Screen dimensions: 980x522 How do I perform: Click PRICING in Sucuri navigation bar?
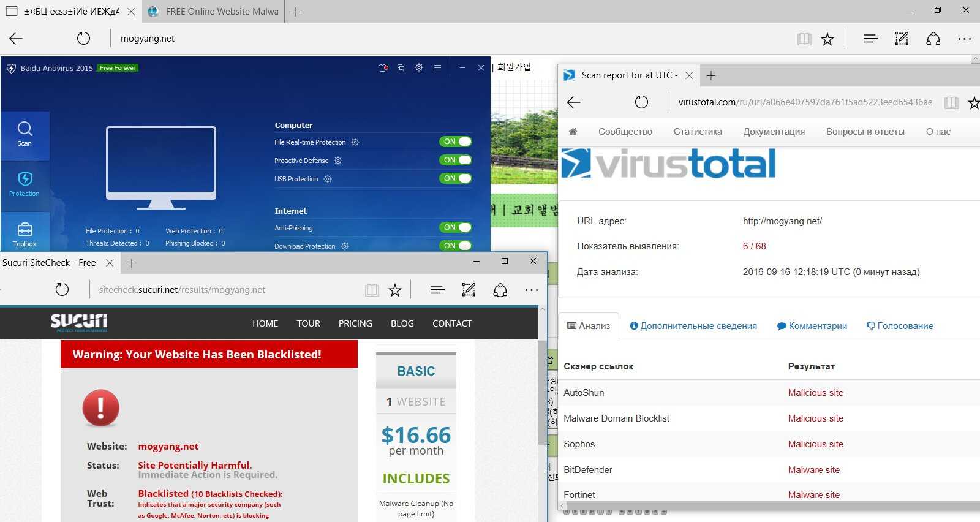tap(355, 323)
